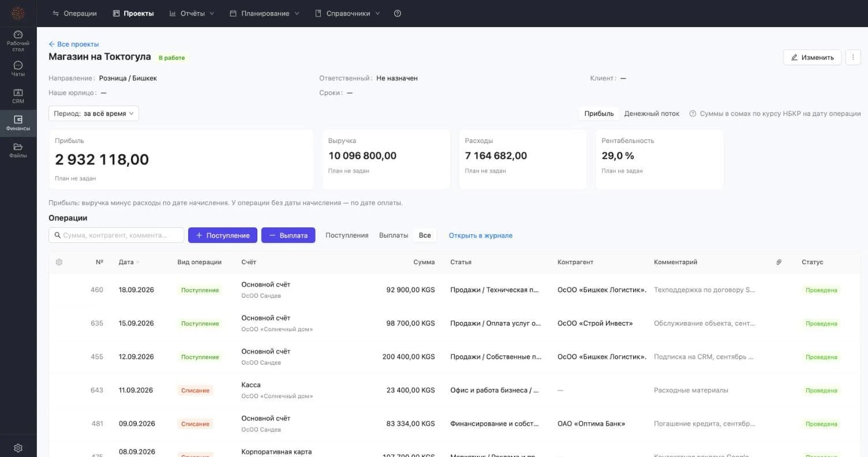The image size is (868, 457).
Task: Click the Прибыль 2 932 118,00 card
Action: coord(181,159)
